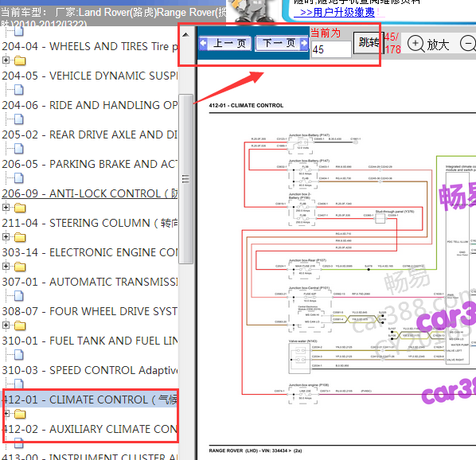Zoom out with the minus magnifier icon
This screenshot has height=460, width=476.
(468, 44)
